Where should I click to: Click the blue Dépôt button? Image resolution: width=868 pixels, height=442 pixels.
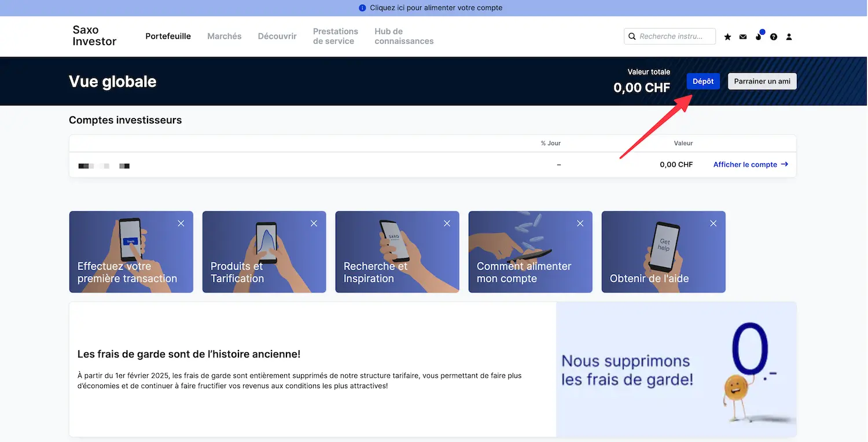tap(703, 82)
